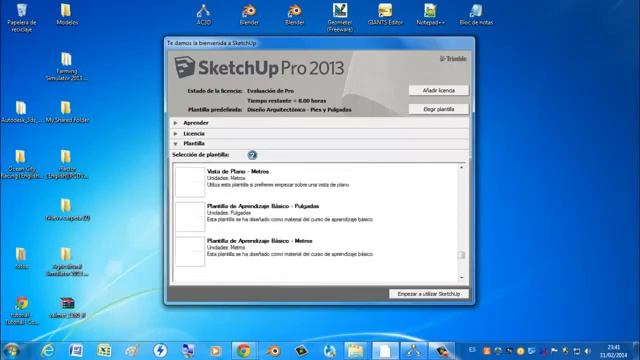640x360 pixels.
Task: Click Empezar a utilizar SketchUp button
Action: click(429, 294)
